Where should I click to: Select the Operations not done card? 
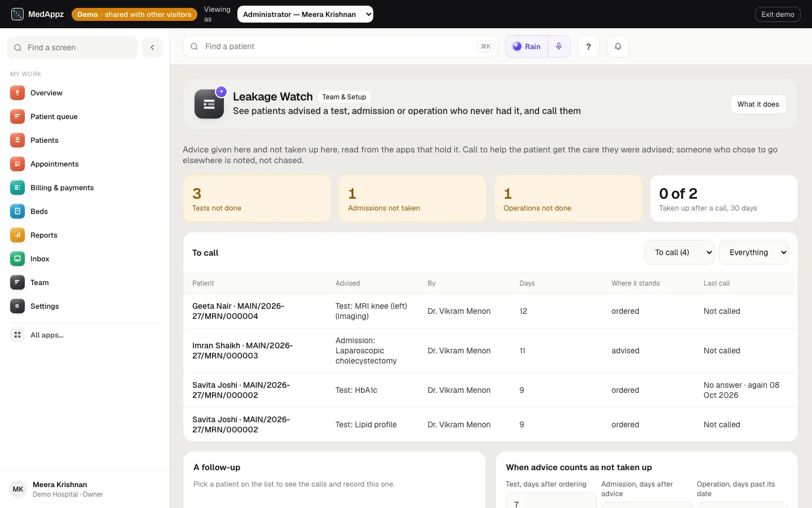tap(568, 198)
